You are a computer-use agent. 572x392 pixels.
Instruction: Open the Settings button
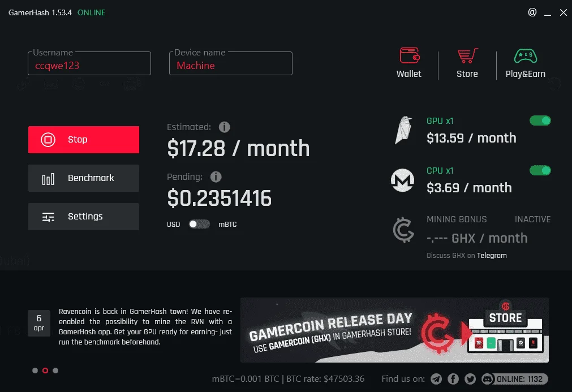click(x=84, y=217)
